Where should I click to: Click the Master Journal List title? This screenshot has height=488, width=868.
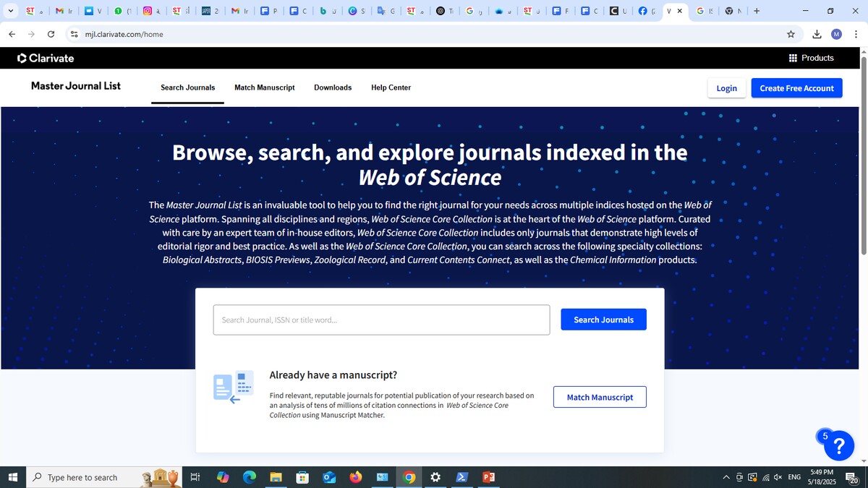pos(76,86)
